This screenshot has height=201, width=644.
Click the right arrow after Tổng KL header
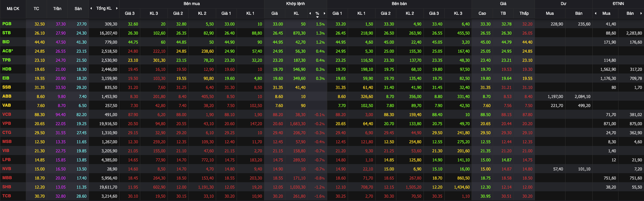click(x=117, y=8)
